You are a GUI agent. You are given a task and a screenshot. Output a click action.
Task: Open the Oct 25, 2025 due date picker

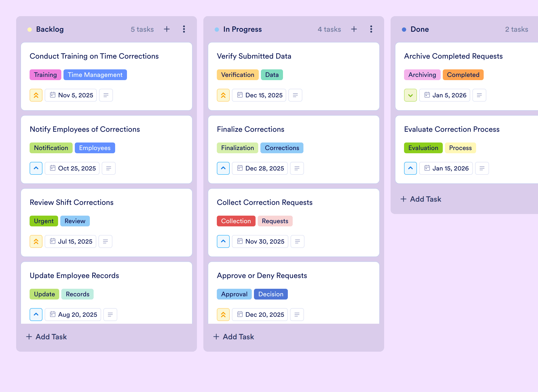[x=72, y=168]
